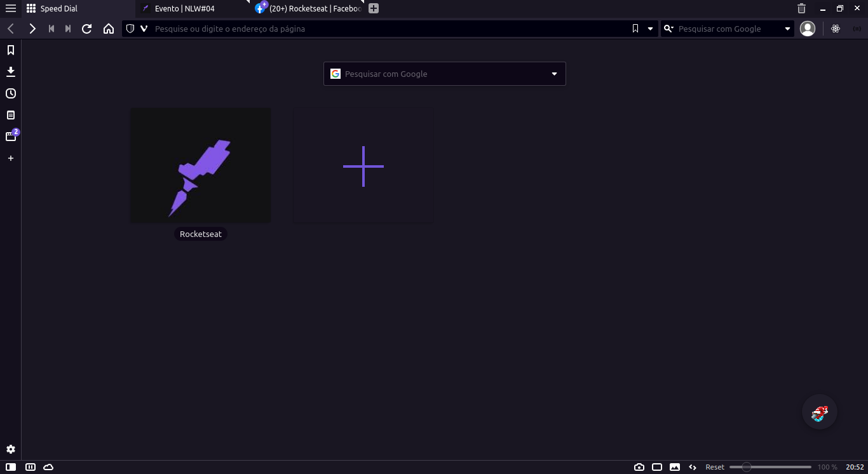Open Settings gear at sidebar bottom
The image size is (868, 474).
[x=11, y=449]
